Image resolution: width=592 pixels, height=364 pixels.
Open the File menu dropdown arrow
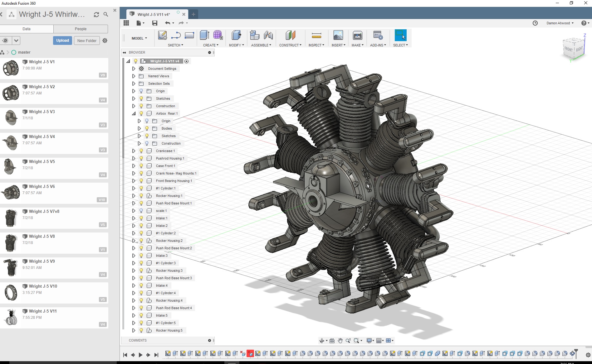(144, 23)
